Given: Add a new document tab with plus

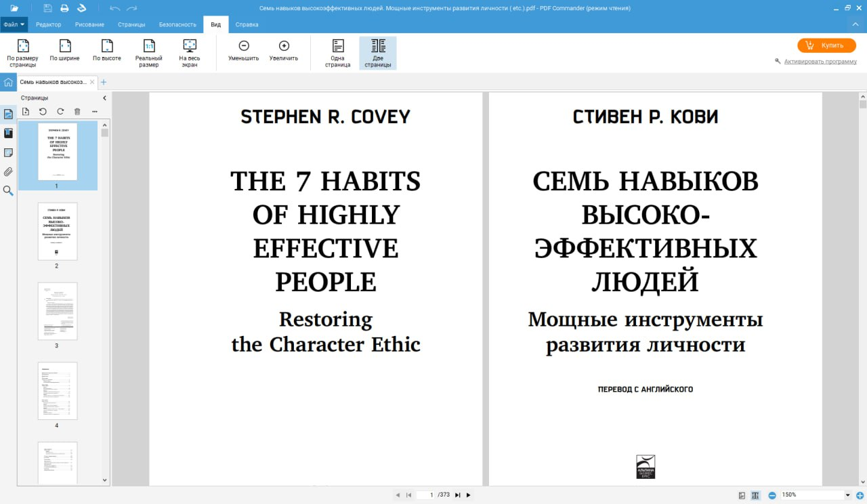Looking at the screenshot, I should [104, 82].
